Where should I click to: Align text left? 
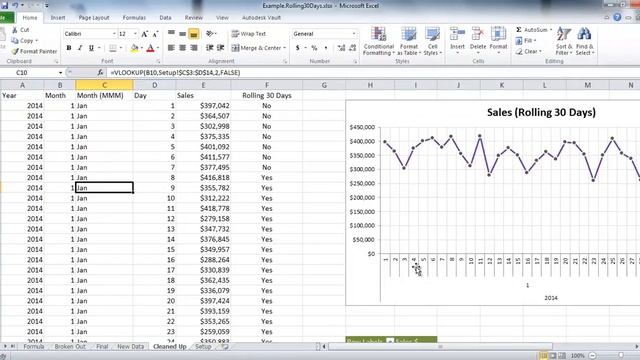(171, 48)
